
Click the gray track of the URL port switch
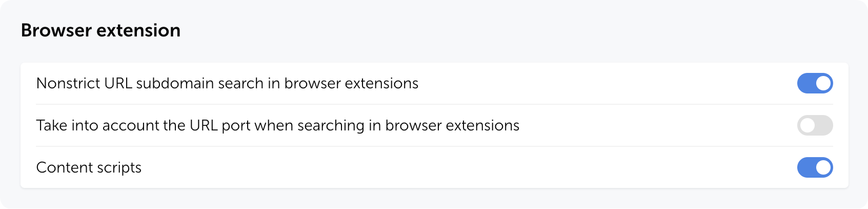click(824, 125)
